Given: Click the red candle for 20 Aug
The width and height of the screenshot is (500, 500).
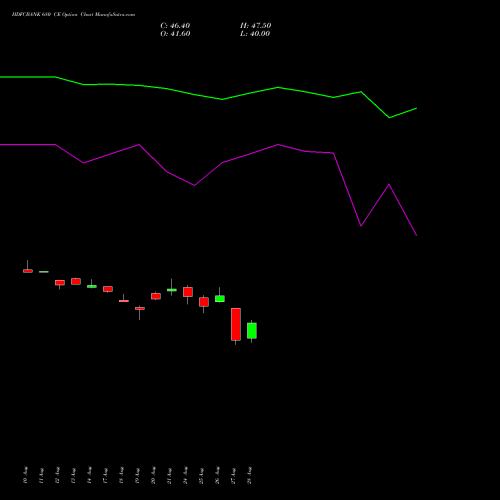Looking at the screenshot, I should [x=156, y=296].
